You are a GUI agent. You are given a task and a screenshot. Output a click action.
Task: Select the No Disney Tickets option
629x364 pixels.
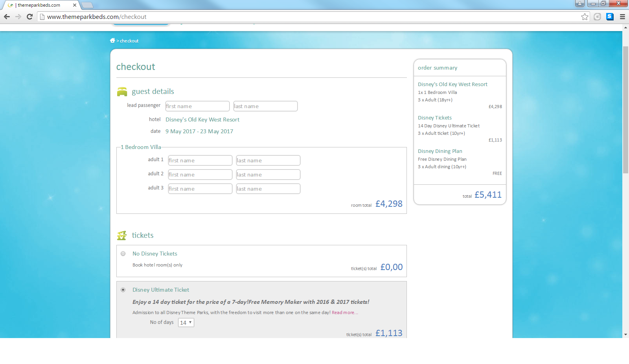tap(123, 254)
